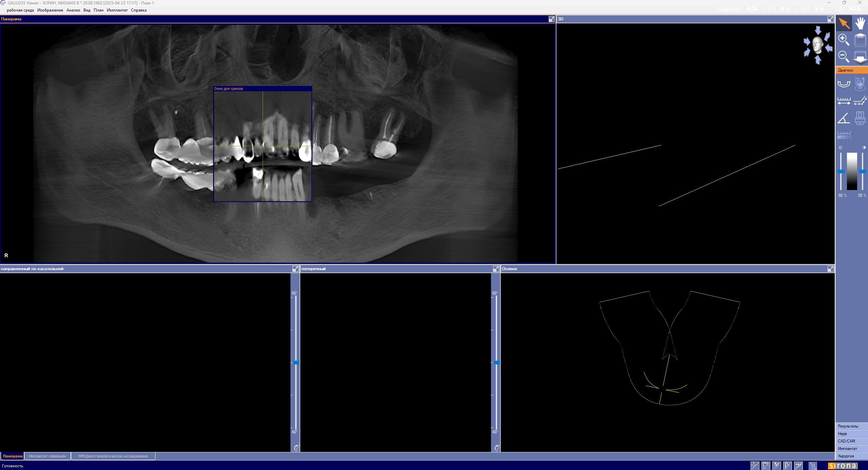
Task: Select the polyline distance measurement tool
Action: [860, 101]
